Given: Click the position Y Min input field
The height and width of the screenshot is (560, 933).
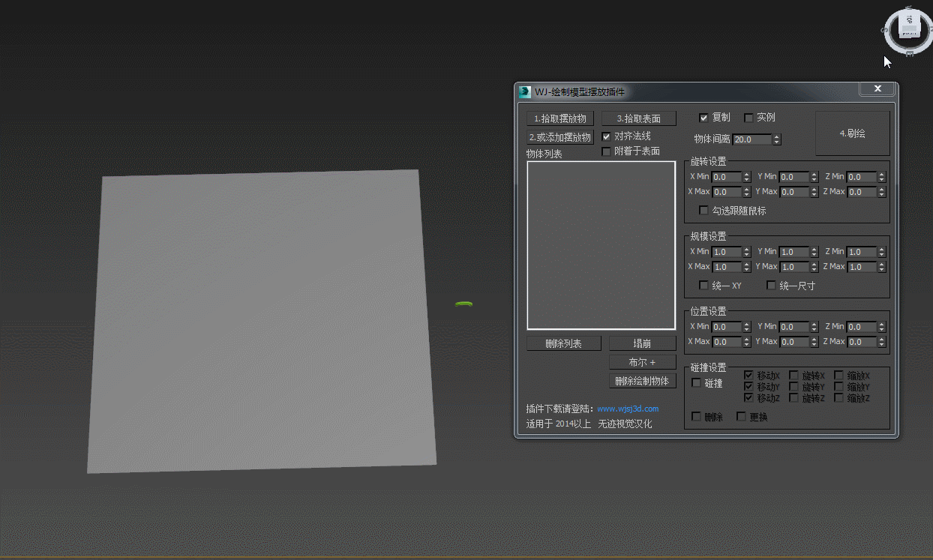Looking at the screenshot, I should 793,327.
